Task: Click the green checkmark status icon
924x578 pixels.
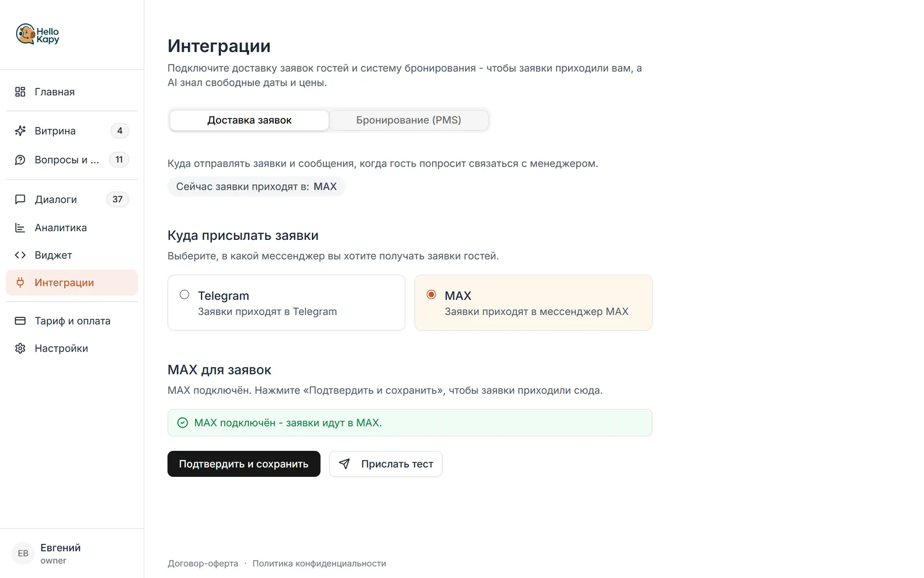Action: pos(182,423)
